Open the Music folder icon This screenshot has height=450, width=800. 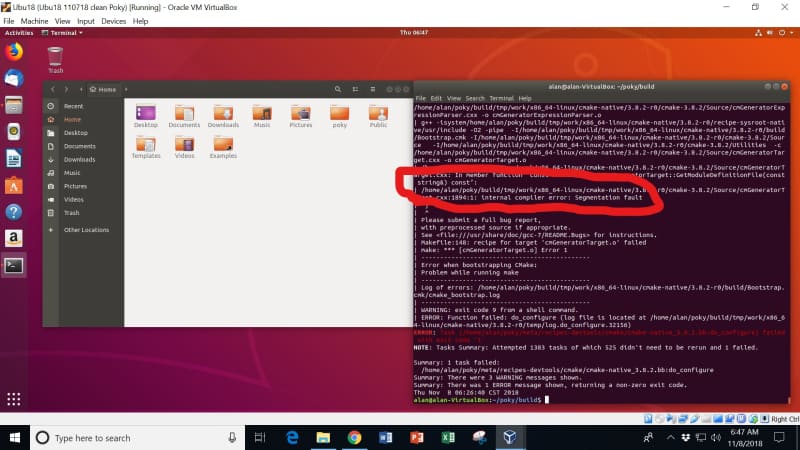point(262,116)
